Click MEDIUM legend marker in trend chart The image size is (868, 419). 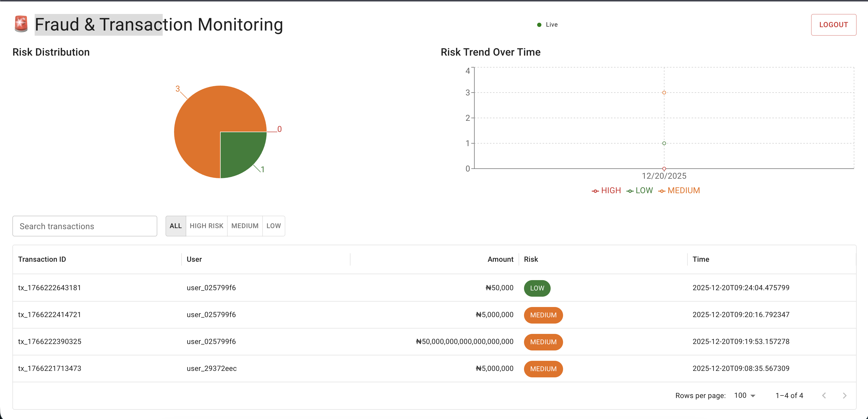(662, 191)
